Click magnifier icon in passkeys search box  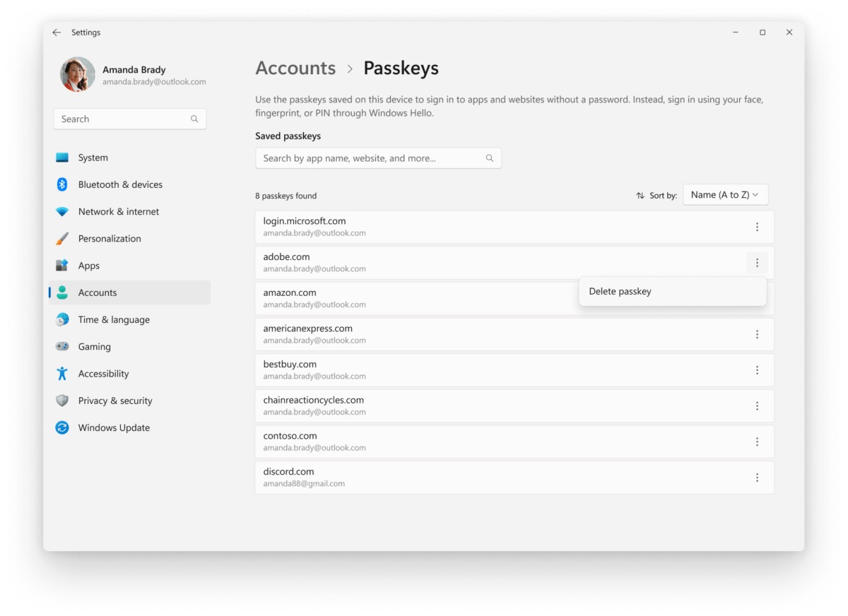pyautogui.click(x=489, y=158)
